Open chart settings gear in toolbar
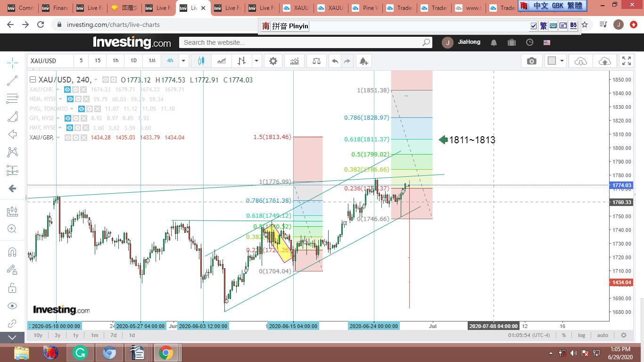This screenshot has height=362, width=644. click(273, 61)
